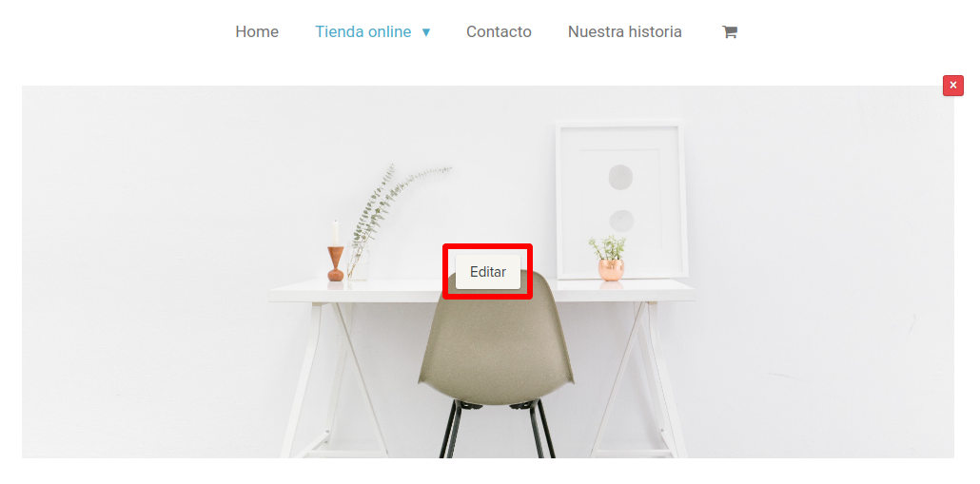Click the lower gray circle in the artwork
980x484 pixels.
[621, 221]
